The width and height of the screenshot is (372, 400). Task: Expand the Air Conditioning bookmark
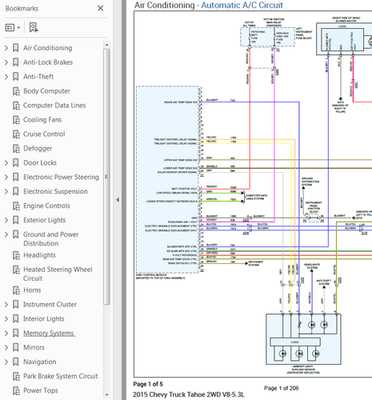[6, 48]
